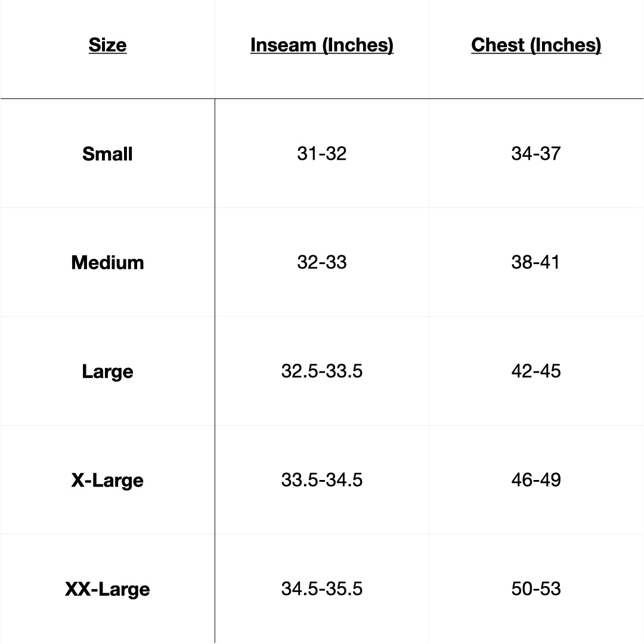Click the Inseam (Inches) column header
The height and width of the screenshot is (644, 644).
[x=321, y=45]
